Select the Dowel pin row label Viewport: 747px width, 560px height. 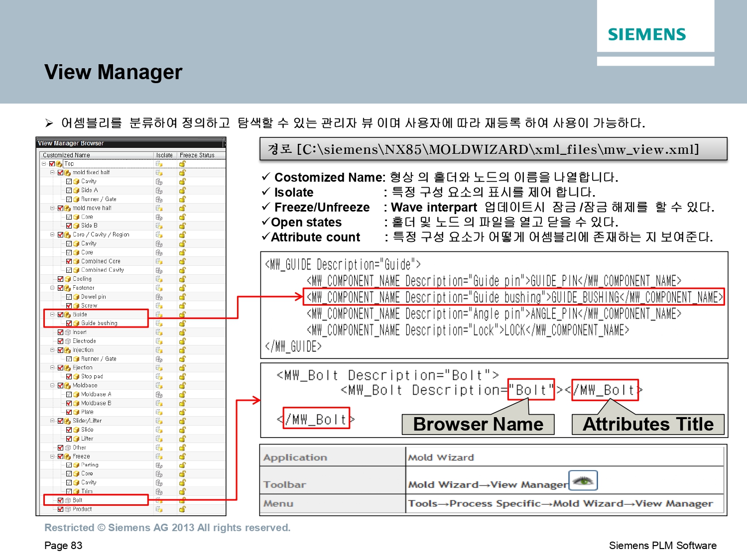coord(94,297)
